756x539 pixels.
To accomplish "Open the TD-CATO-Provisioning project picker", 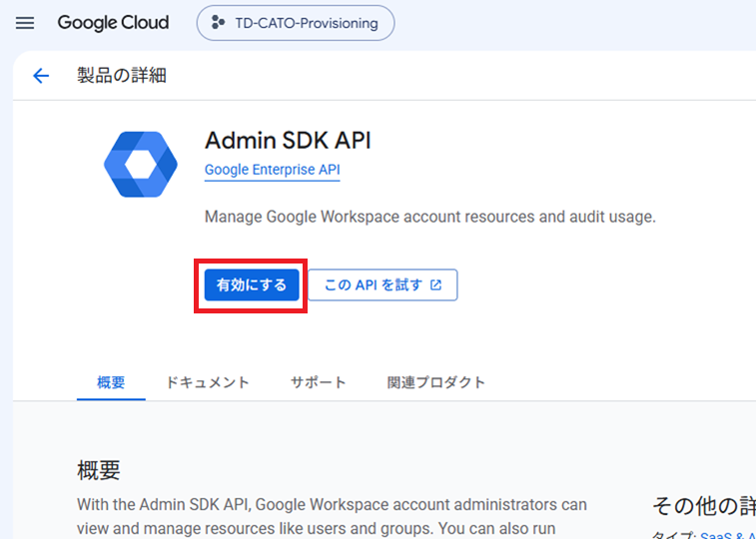I will pyautogui.click(x=296, y=23).
